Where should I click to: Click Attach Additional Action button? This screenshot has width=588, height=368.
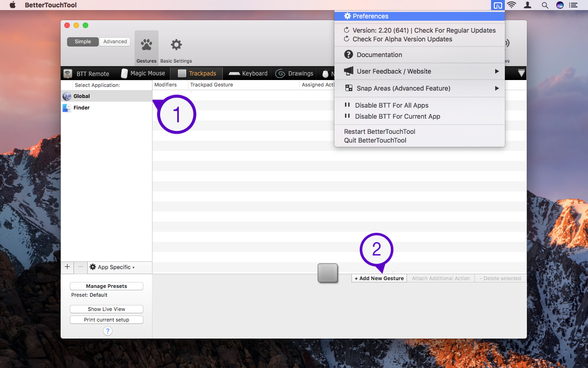tap(441, 278)
